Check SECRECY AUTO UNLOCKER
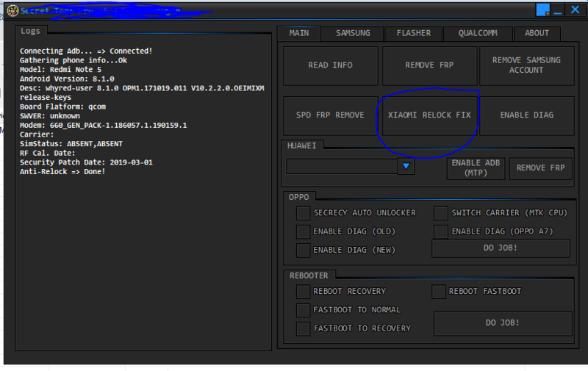588x371 pixels. (303, 213)
